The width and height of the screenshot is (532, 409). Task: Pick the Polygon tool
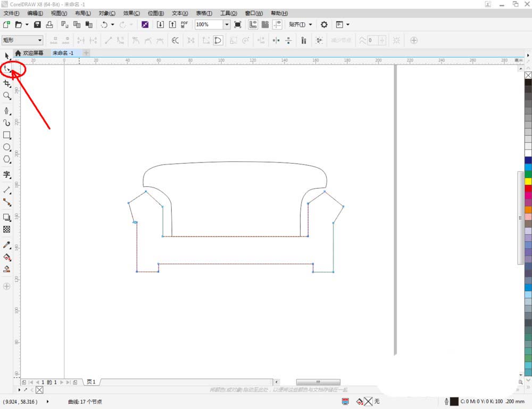coord(7,159)
